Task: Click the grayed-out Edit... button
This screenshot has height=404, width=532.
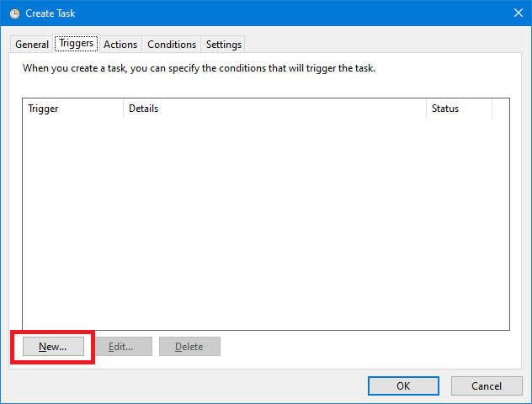Action: click(121, 346)
